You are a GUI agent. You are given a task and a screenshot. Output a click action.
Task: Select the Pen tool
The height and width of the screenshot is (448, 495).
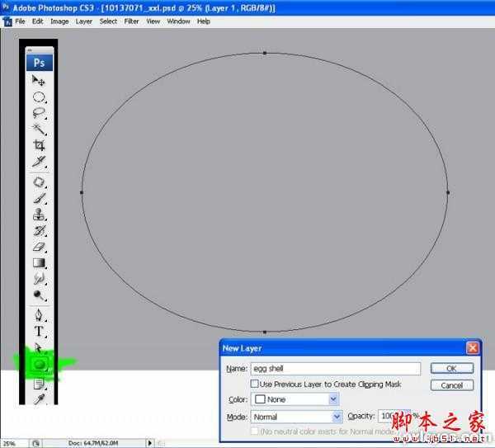click(x=39, y=315)
